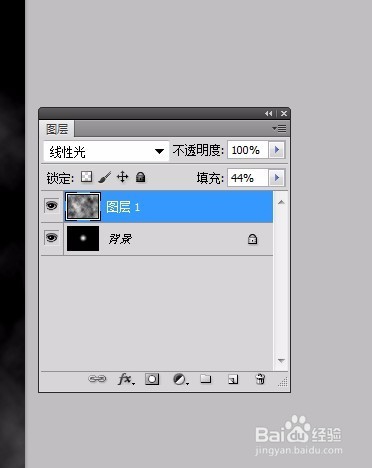
Task: Click the layers list scroll down arrow
Action: pos(281,361)
